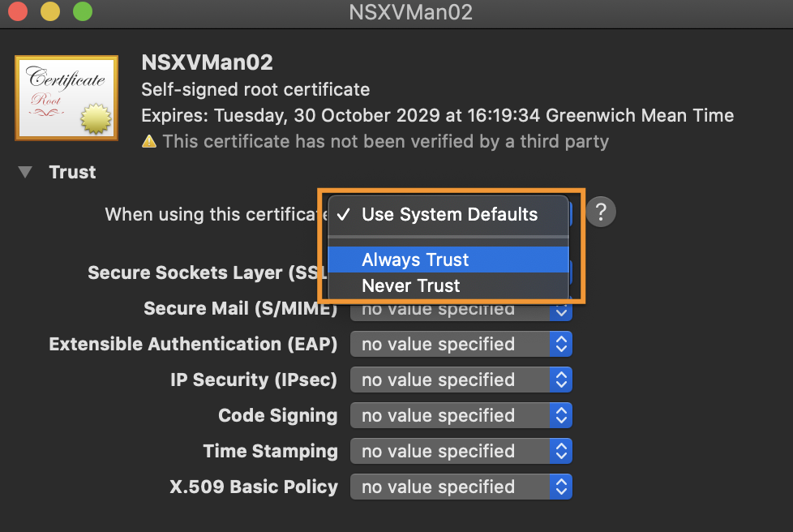Open the Time Stamping trust dropdown
The image size is (793, 532).
point(461,451)
